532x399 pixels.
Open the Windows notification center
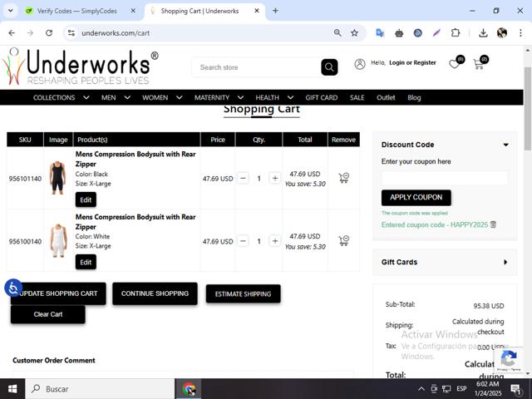tap(516, 389)
